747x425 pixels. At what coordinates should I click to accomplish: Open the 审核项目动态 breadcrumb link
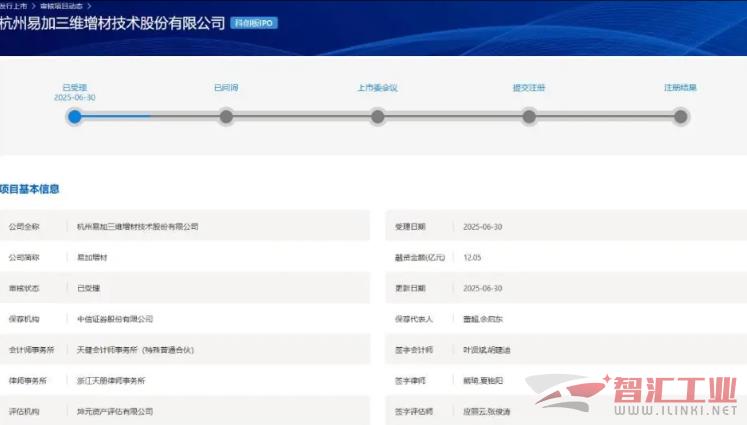(x=61, y=6)
